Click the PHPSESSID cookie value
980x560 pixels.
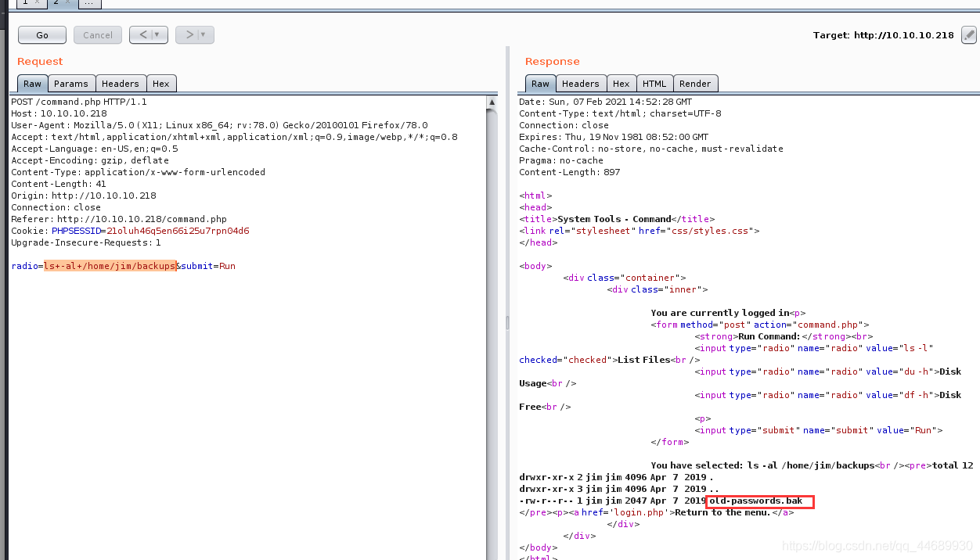178,231
